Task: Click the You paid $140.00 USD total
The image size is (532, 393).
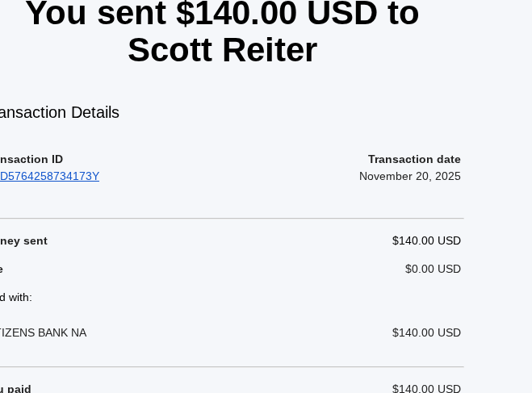Action: (426, 389)
